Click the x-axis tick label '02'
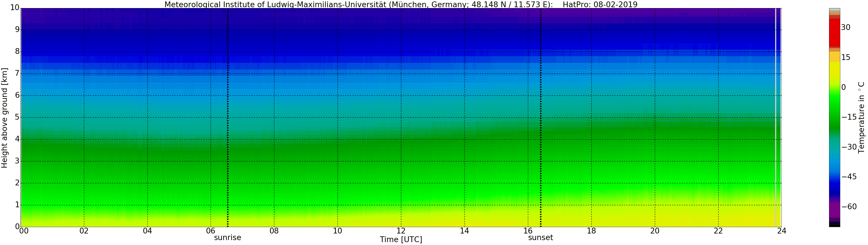 click(84, 231)
